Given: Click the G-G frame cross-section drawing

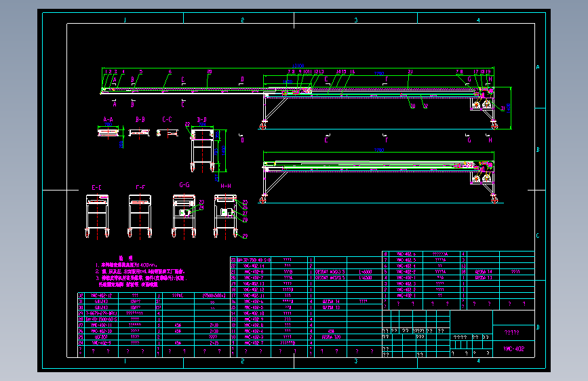Looking at the screenshot, I should pyautogui.click(x=184, y=216).
